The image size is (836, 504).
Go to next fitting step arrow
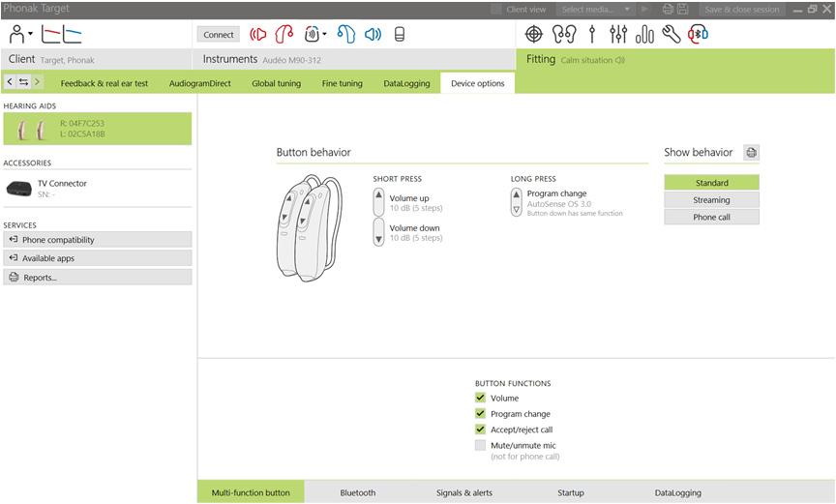37,82
